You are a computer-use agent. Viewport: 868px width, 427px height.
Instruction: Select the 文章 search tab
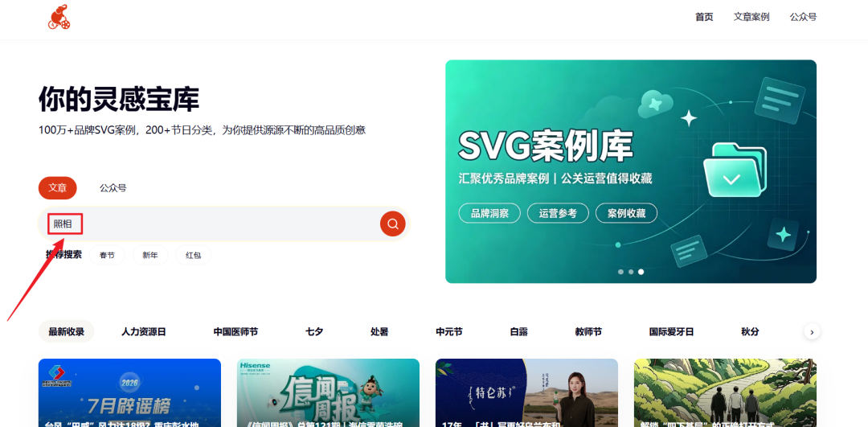click(58, 187)
